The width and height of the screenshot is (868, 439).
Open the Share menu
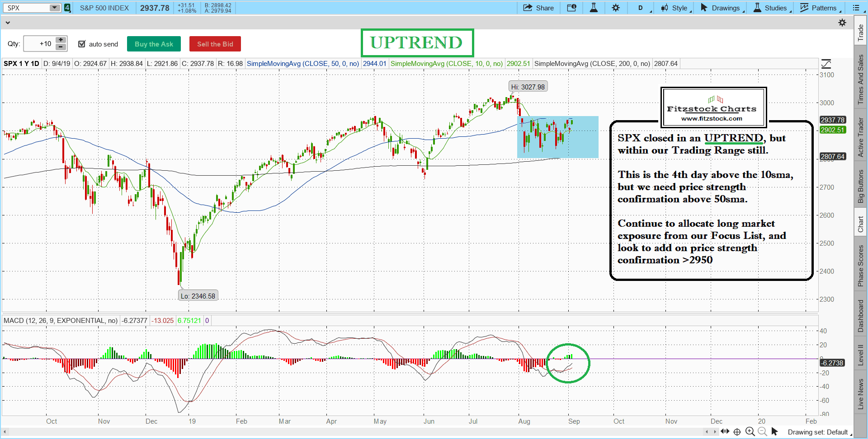[539, 8]
